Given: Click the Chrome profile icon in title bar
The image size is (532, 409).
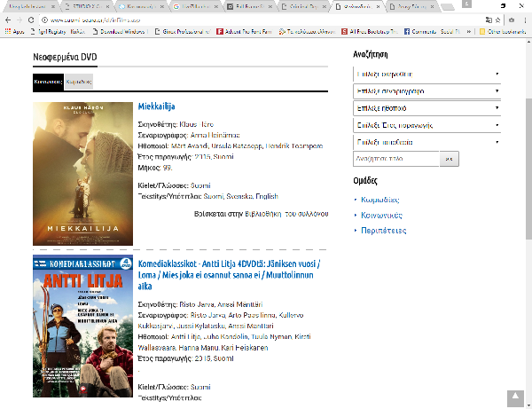Looking at the screenshot, I should coord(467,4).
